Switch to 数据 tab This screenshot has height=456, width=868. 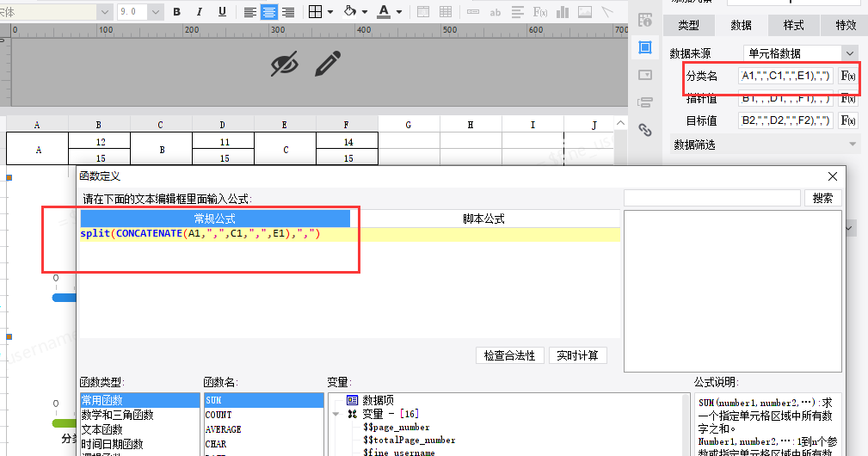741,25
